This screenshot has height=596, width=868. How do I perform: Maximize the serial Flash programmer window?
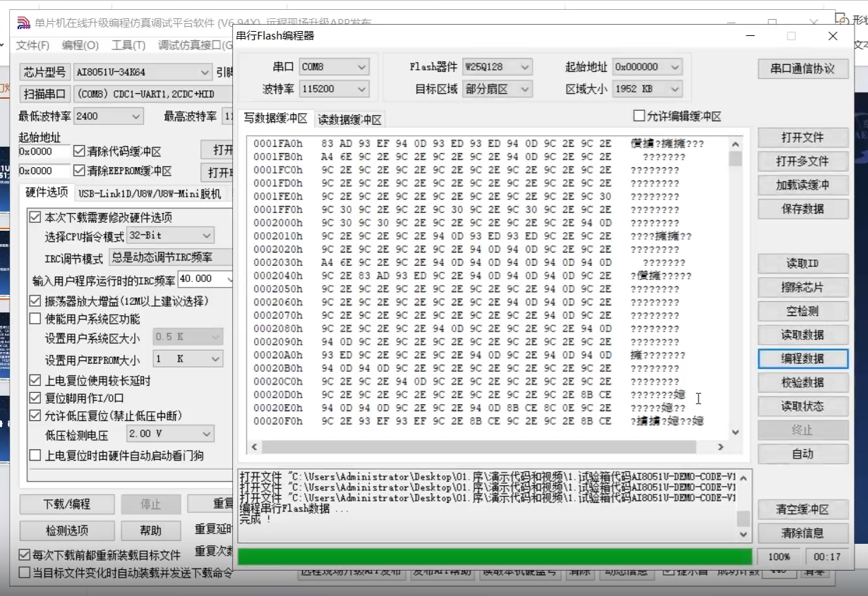click(791, 36)
